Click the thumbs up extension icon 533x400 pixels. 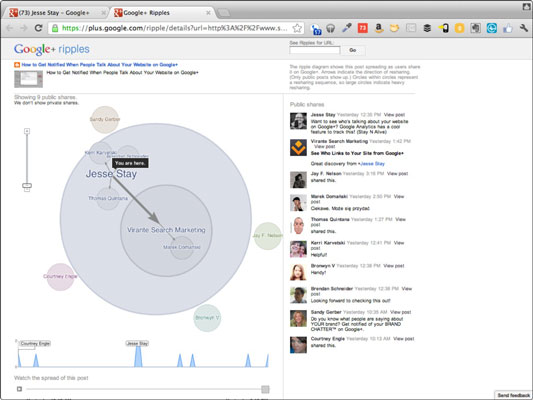[x=508, y=28]
